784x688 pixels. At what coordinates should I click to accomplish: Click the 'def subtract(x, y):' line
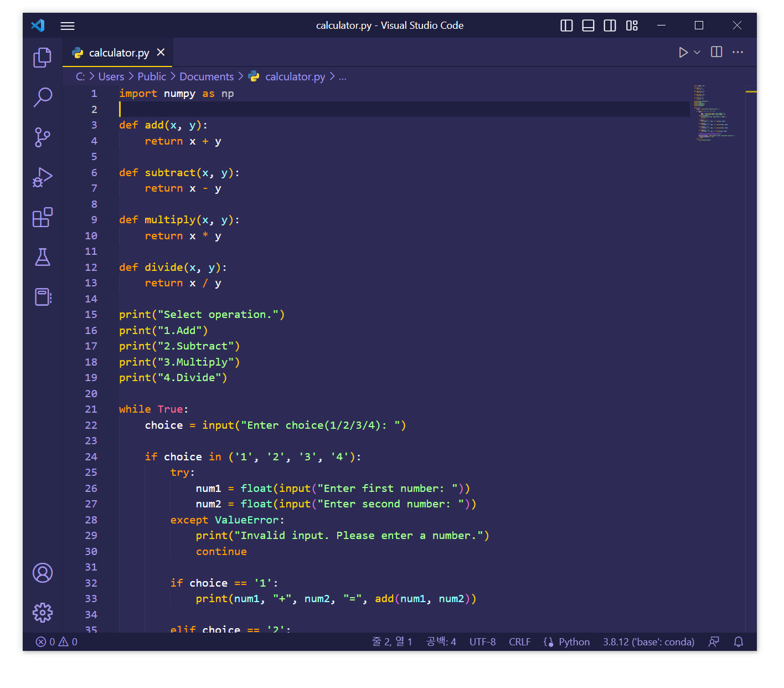click(179, 173)
